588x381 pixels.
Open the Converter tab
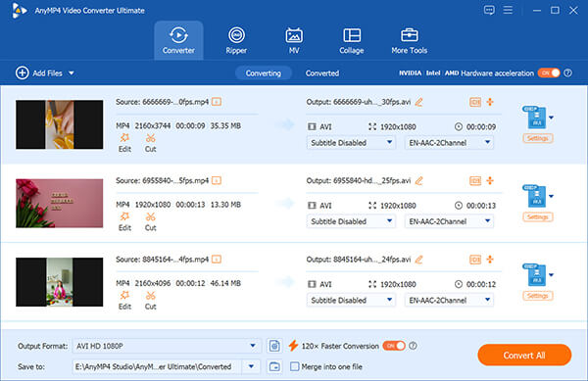point(178,40)
